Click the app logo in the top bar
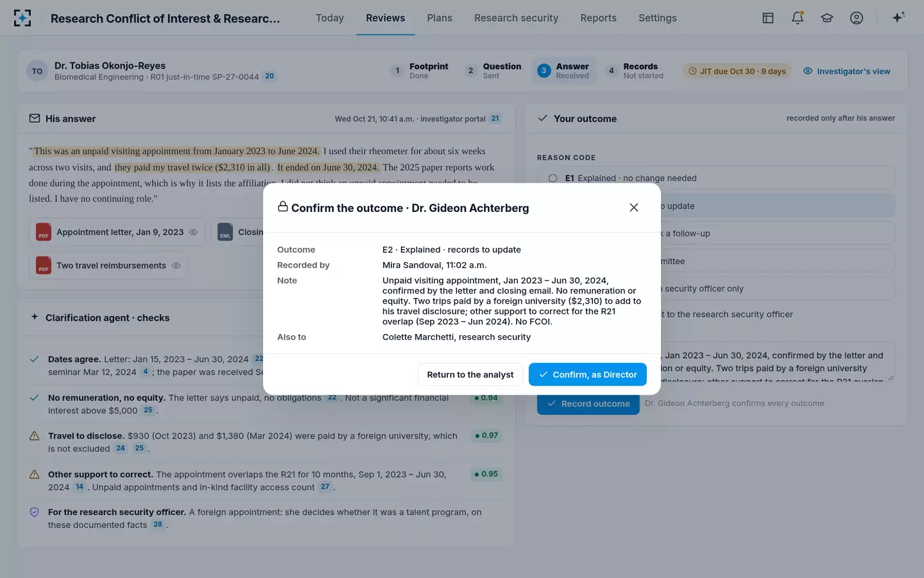This screenshot has width=924, height=578. click(22, 18)
